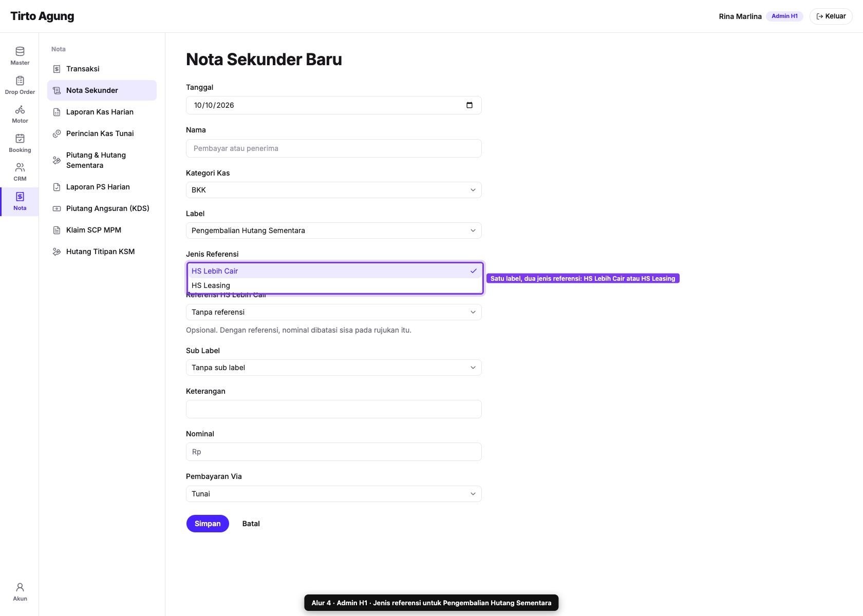This screenshot has height=616, width=863.
Task: Open the Label dropdown Pengembalian Hutang Sementara
Action: [334, 230]
